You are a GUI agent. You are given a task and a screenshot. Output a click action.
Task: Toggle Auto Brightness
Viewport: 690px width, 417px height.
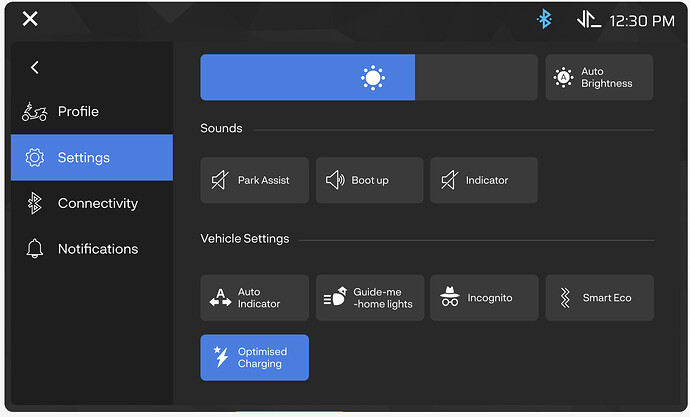click(x=599, y=78)
